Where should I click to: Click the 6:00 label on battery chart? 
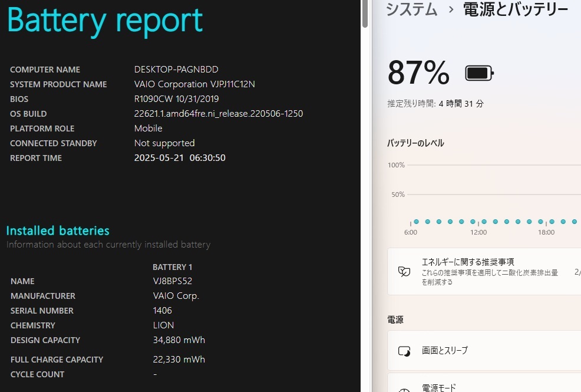(x=411, y=232)
